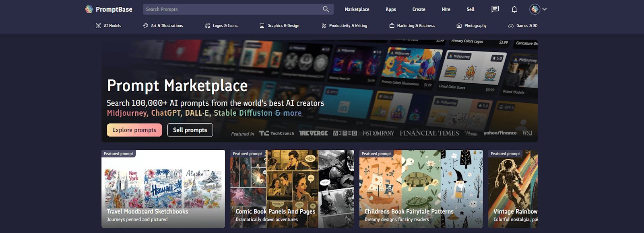
Task: Click The Verge featured logo
Action: 313,133
